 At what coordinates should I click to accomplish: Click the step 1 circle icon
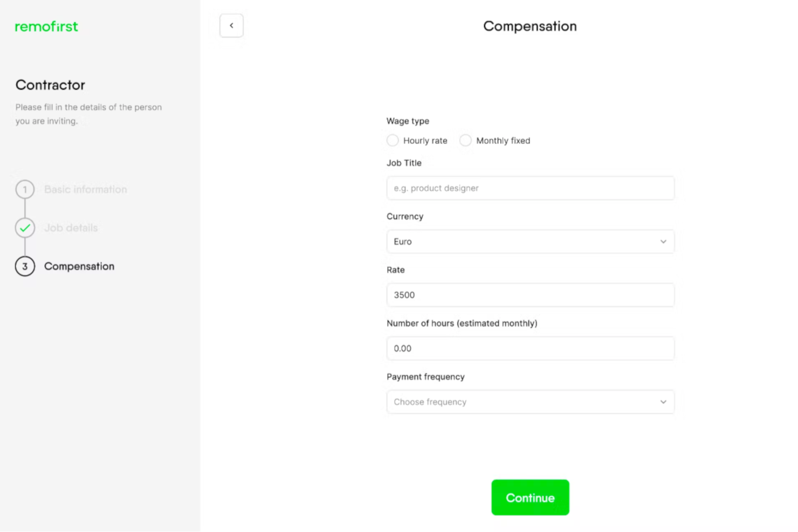tap(25, 190)
